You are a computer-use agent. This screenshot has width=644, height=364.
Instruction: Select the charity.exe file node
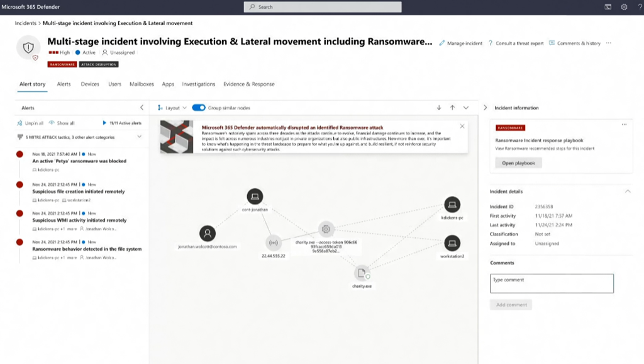point(361,273)
